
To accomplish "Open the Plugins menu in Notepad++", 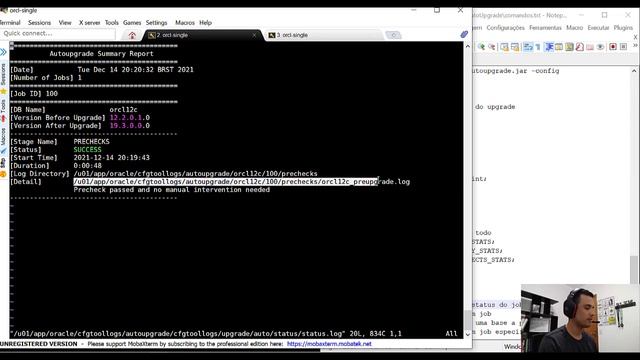I will [x=623, y=28].
